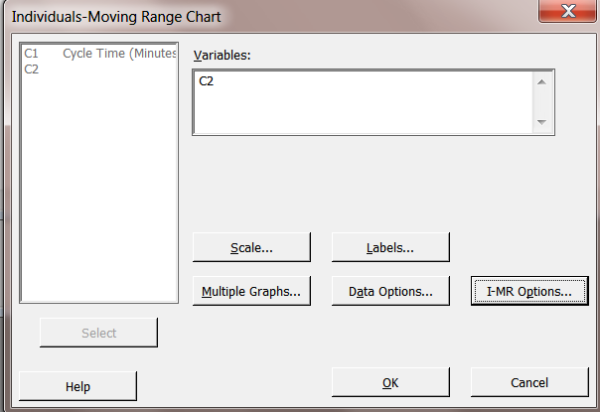Click the C2 entry in Variables box
600x412 pixels.
[x=206, y=81]
